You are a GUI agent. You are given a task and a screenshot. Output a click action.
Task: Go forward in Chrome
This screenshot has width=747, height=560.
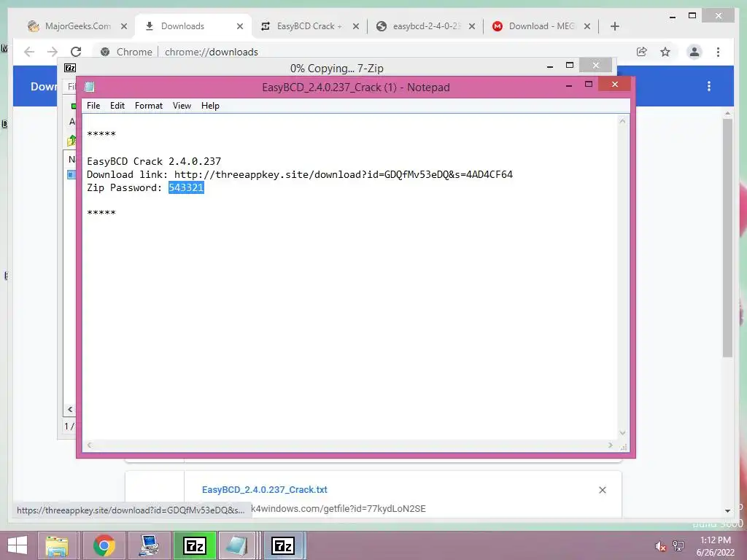tap(53, 52)
